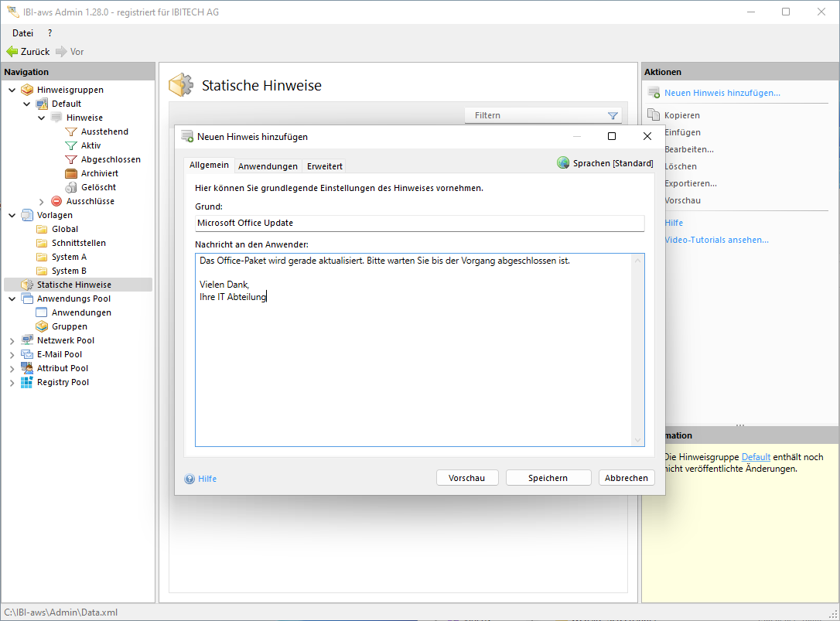
Task: Select the Registry Pool icon
Action: (x=27, y=382)
